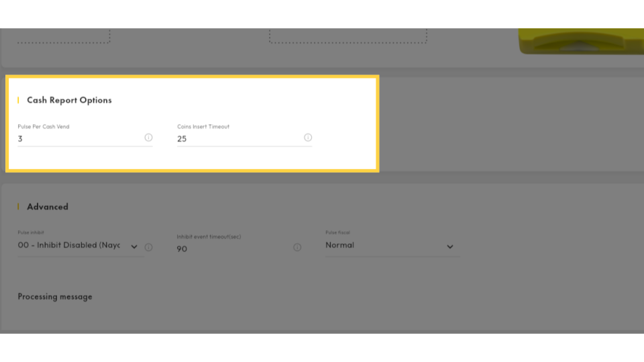Click info icon beside Pulse Per Cash Vend

coord(148,137)
